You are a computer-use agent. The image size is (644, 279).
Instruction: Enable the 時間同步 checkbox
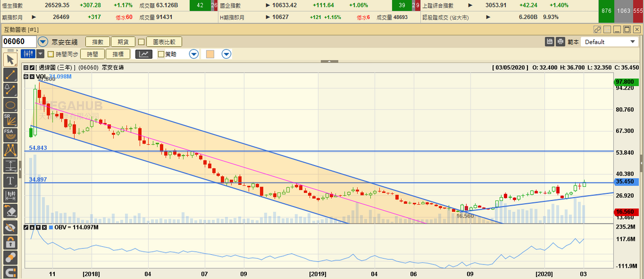(x=51, y=54)
